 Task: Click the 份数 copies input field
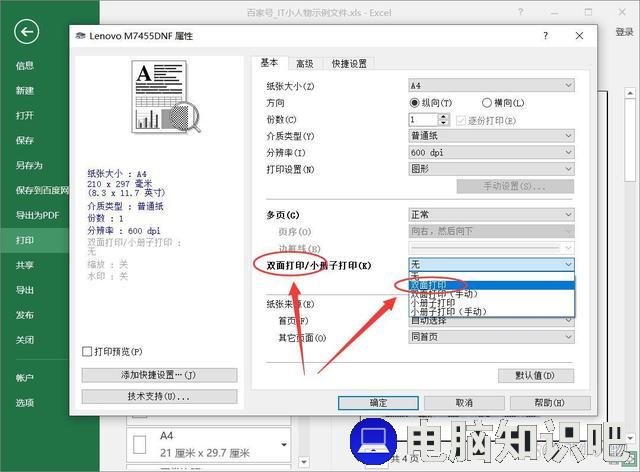click(x=423, y=120)
